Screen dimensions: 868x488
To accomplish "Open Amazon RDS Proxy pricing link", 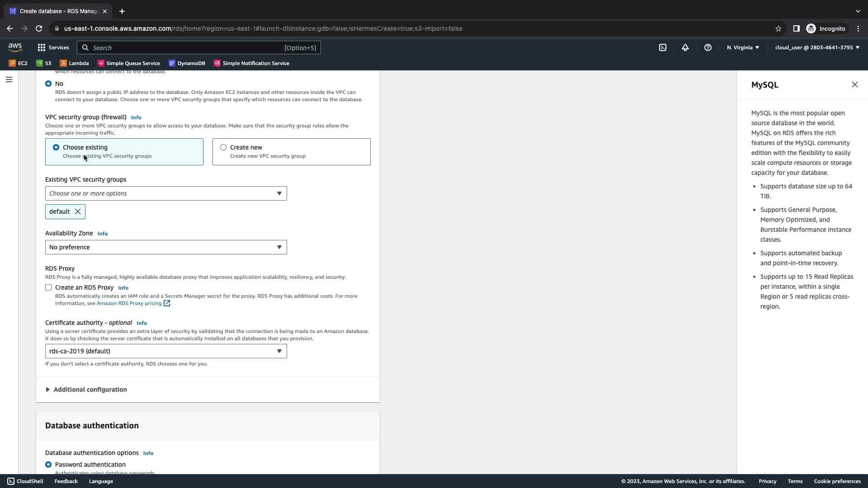I will click(129, 303).
